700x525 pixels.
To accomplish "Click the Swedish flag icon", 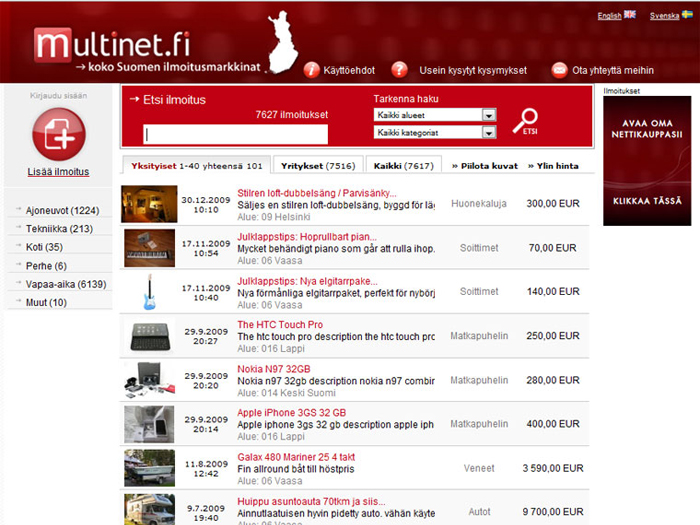I will pos(687,15).
